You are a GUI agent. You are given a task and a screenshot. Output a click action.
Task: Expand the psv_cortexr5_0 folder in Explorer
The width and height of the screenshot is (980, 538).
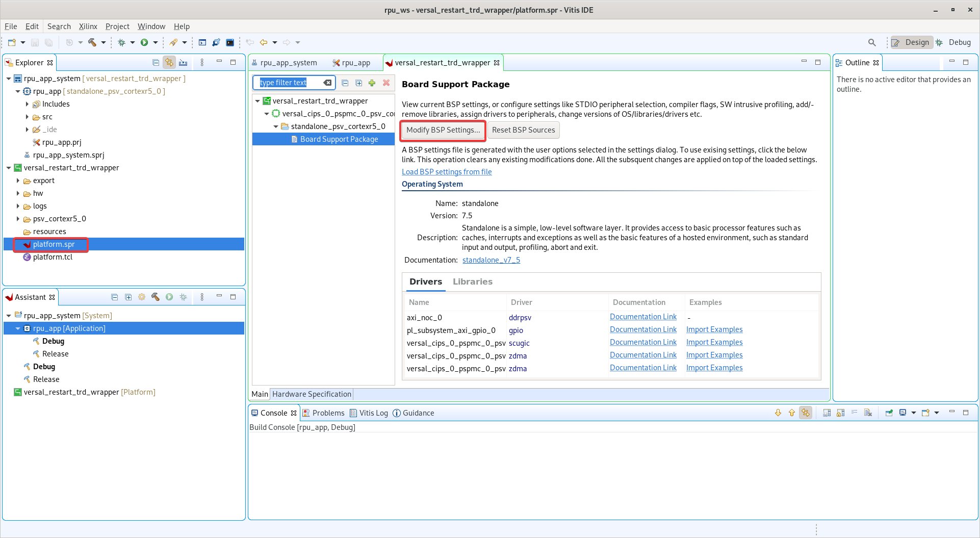pos(18,219)
